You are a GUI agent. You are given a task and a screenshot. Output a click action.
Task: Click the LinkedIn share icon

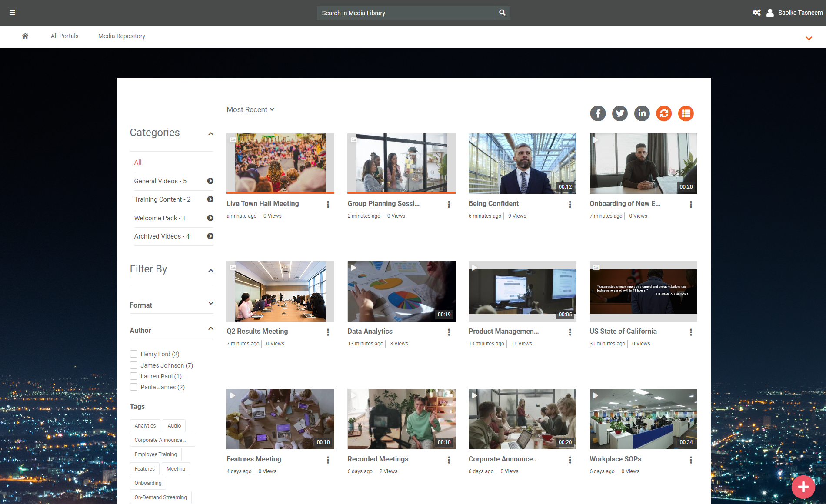pos(642,113)
